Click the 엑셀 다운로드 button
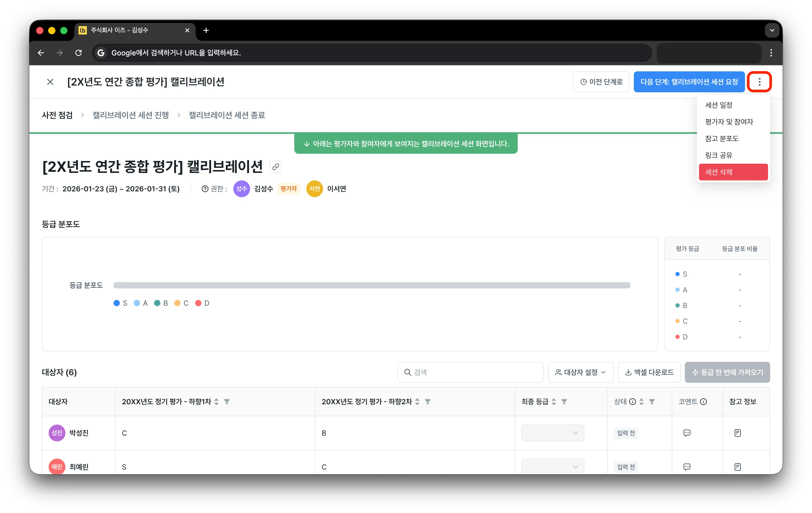 (x=649, y=372)
